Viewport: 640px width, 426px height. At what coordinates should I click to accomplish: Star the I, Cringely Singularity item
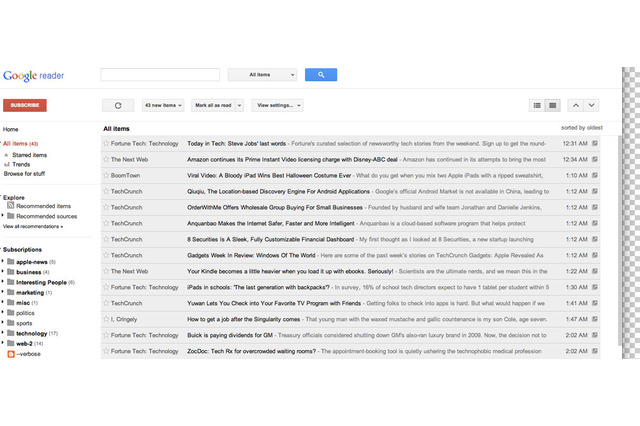pyautogui.click(x=106, y=319)
